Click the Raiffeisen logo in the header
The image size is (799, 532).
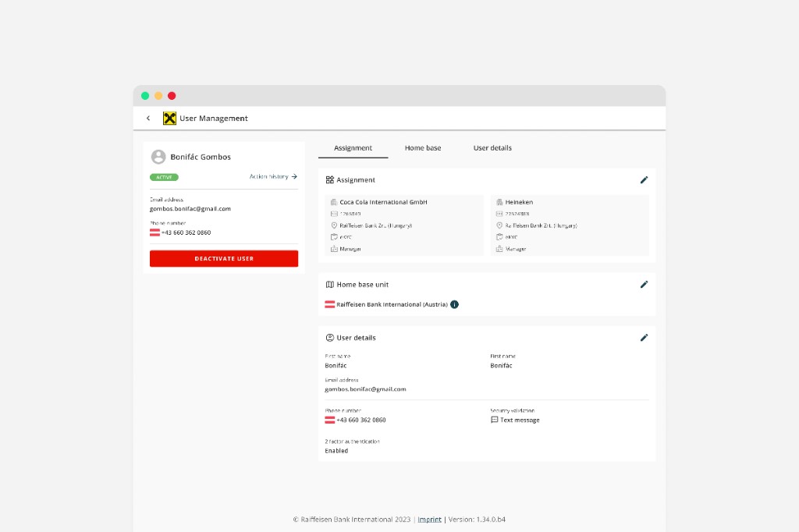click(169, 118)
